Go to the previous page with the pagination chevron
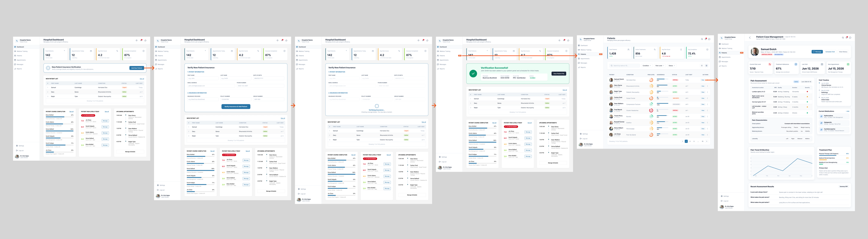Viewport: 868px width, 239px height. tap(682, 141)
